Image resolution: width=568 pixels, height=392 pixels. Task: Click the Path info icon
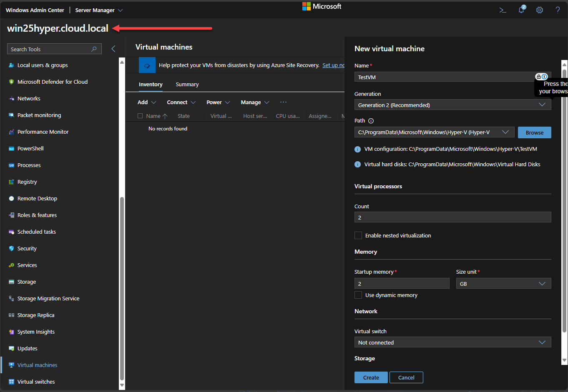click(371, 121)
